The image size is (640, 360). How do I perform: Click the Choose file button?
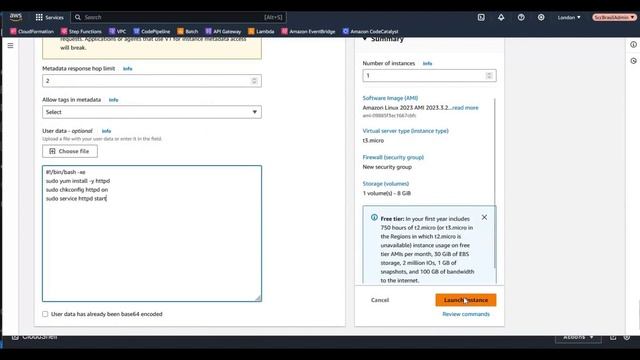[x=70, y=151]
